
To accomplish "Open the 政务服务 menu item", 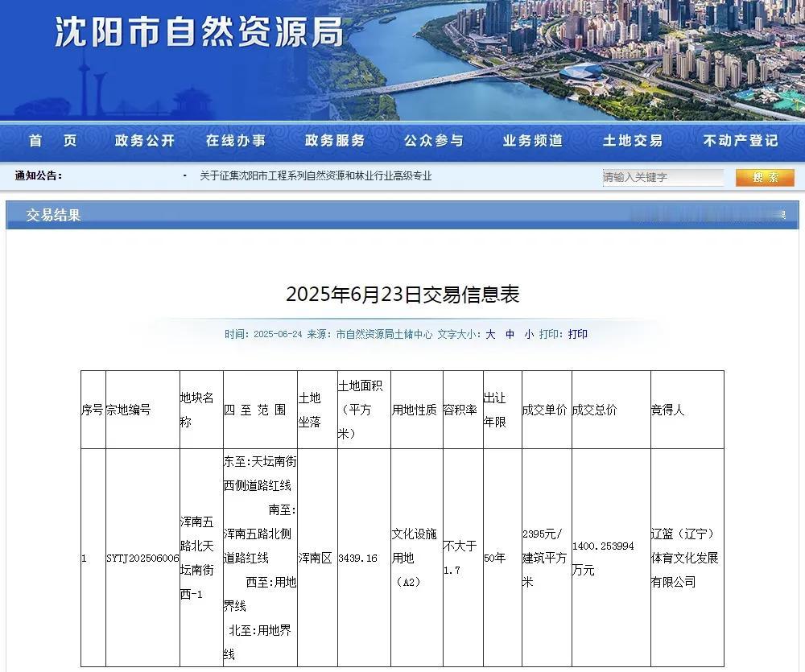I will (x=335, y=141).
